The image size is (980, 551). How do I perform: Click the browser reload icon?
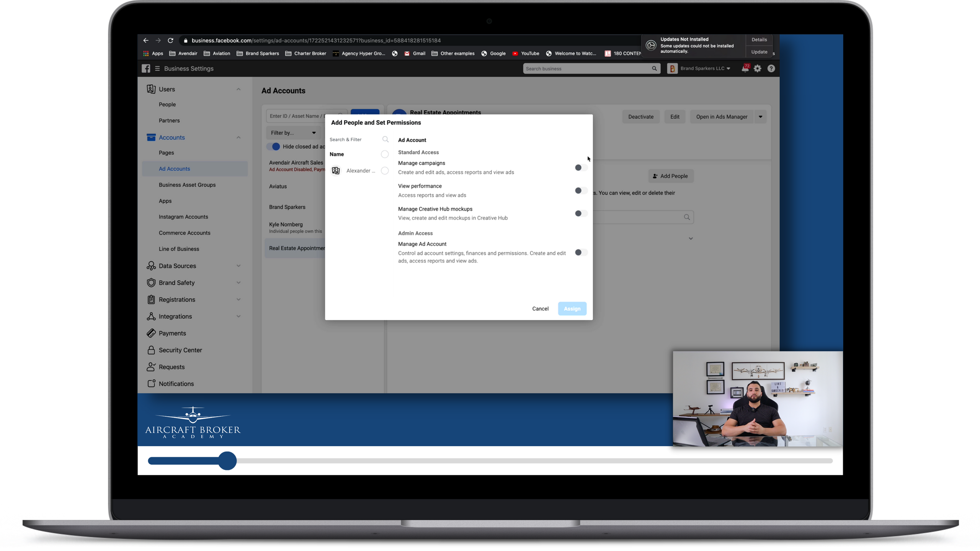[171, 41]
